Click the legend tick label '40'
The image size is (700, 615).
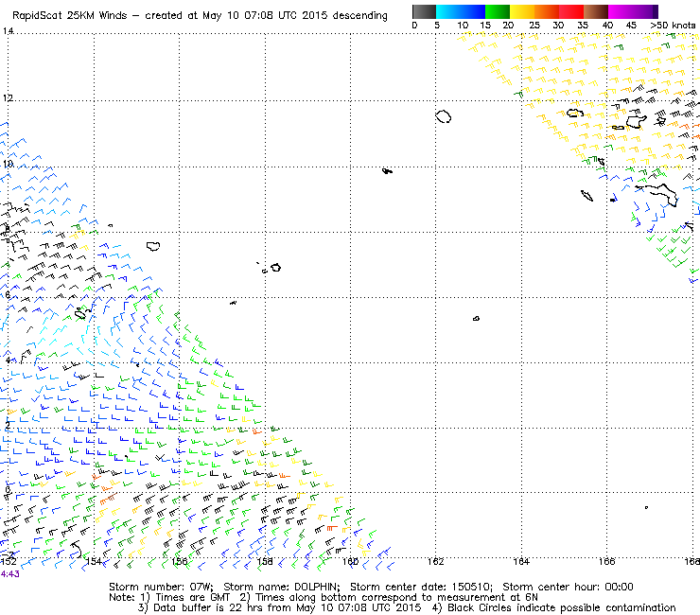607,26
